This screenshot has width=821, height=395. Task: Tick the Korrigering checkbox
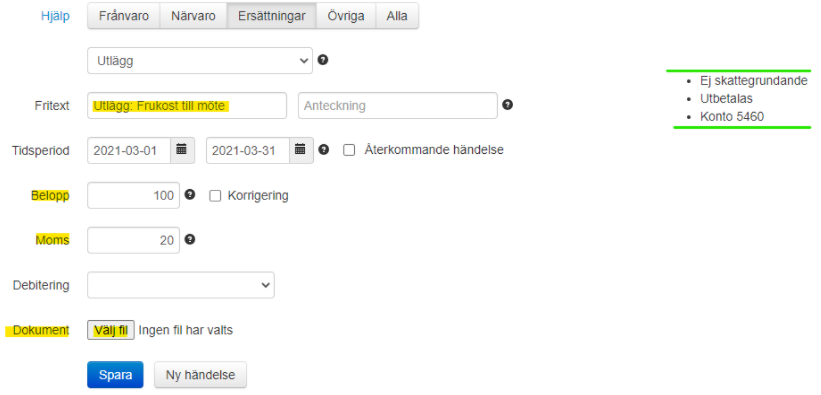click(x=215, y=196)
